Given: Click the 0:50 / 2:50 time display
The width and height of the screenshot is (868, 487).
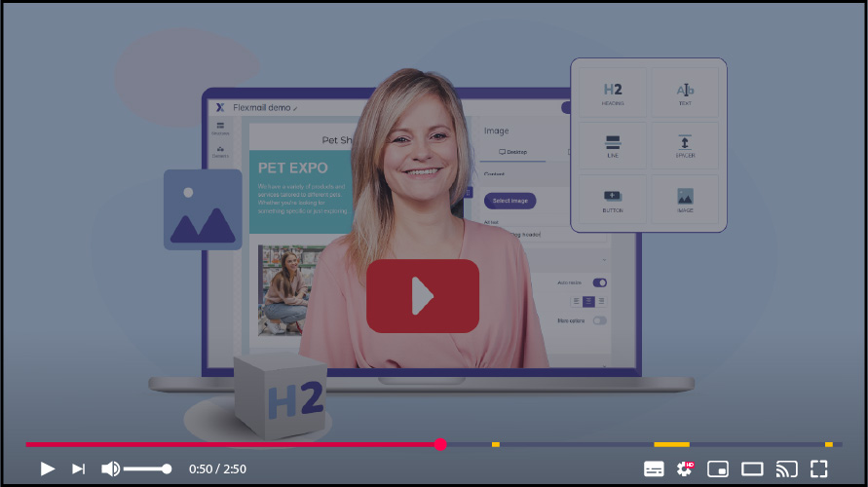Looking at the screenshot, I should click(x=217, y=468).
